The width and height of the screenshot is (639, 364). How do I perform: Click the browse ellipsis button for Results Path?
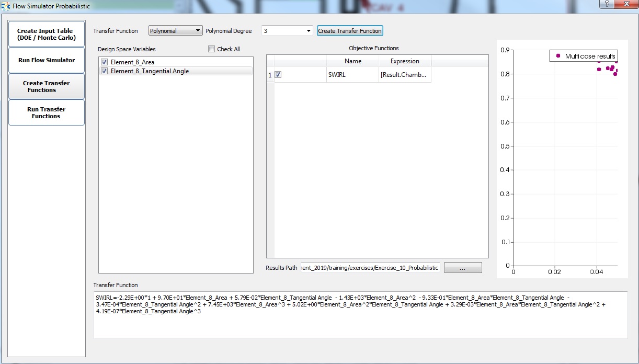[x=462, y=268]
